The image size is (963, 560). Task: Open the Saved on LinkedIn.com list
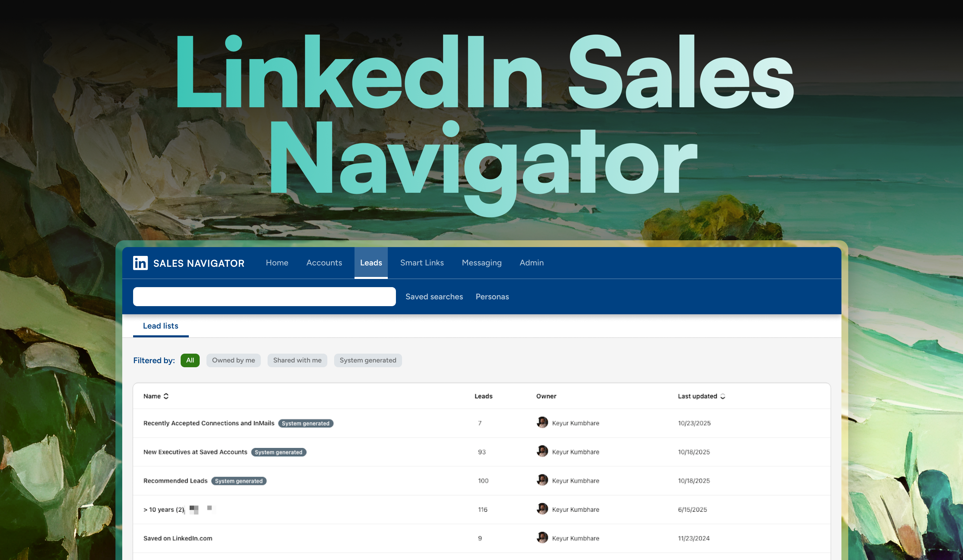pos(178,538)
